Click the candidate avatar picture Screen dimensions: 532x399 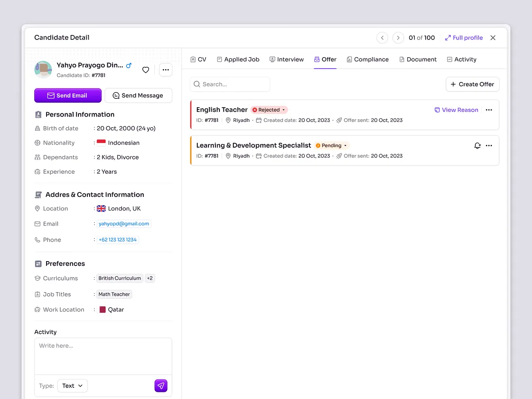tap(43, 70)
